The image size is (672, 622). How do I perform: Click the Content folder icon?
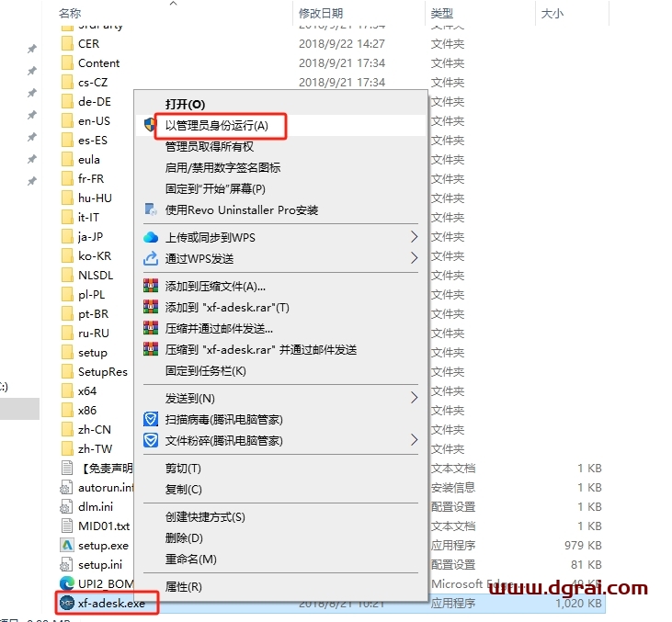point(67,63)
